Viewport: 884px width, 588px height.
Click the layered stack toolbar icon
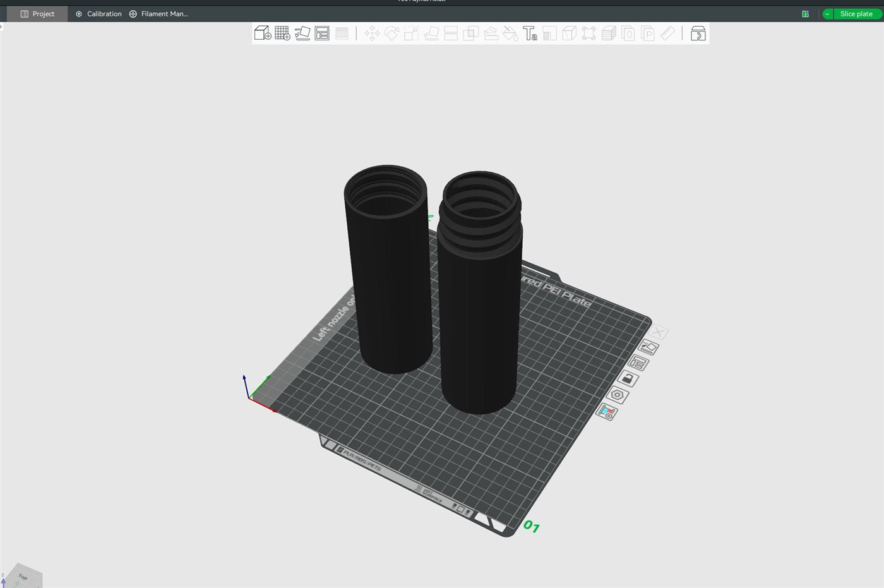(x=609, y=33)
